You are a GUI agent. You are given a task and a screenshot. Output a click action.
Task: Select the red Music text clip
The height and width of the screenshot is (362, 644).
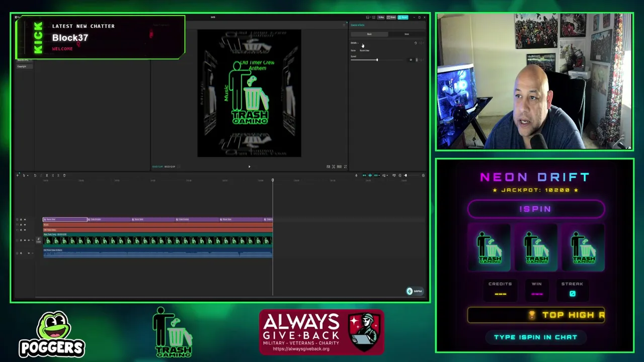157,225
